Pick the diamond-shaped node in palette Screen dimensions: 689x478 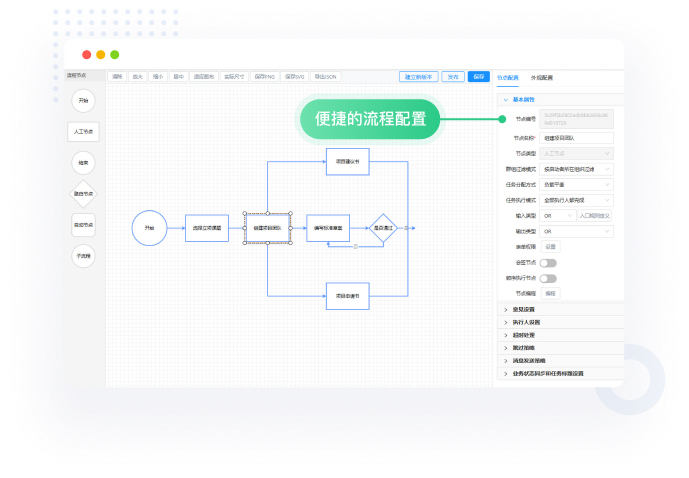[x=84, y=194]
